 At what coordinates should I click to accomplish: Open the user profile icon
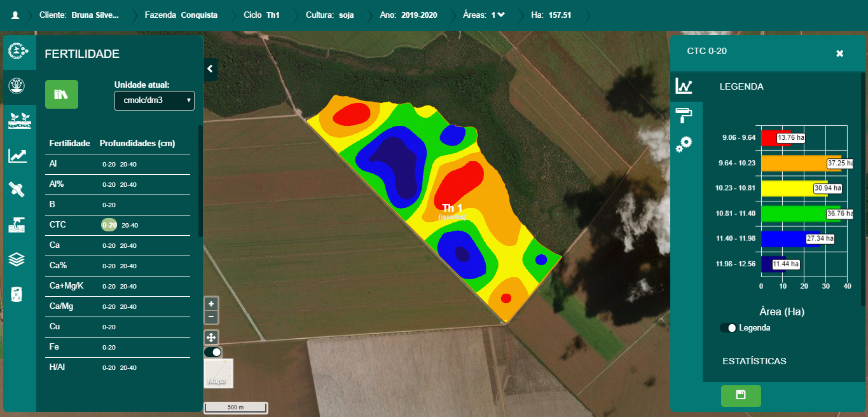pyautogui.click(x=15, y=15)
